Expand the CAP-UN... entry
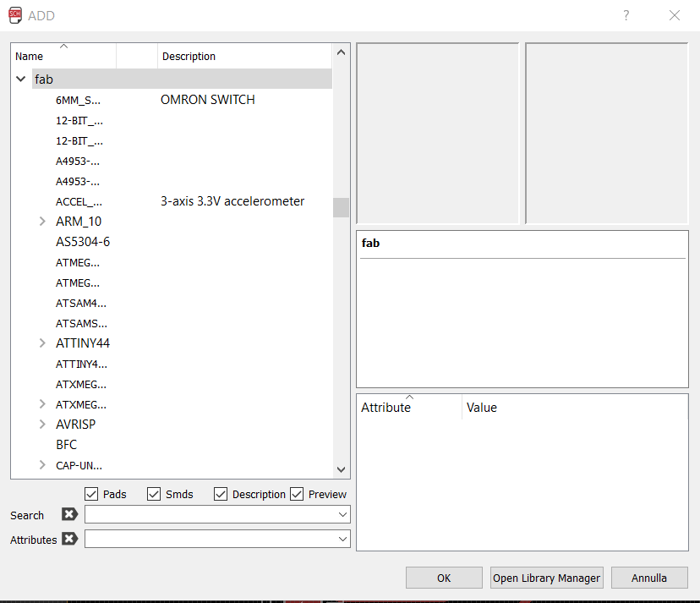Viewport: 700px width, 603px height. point(42,465)
